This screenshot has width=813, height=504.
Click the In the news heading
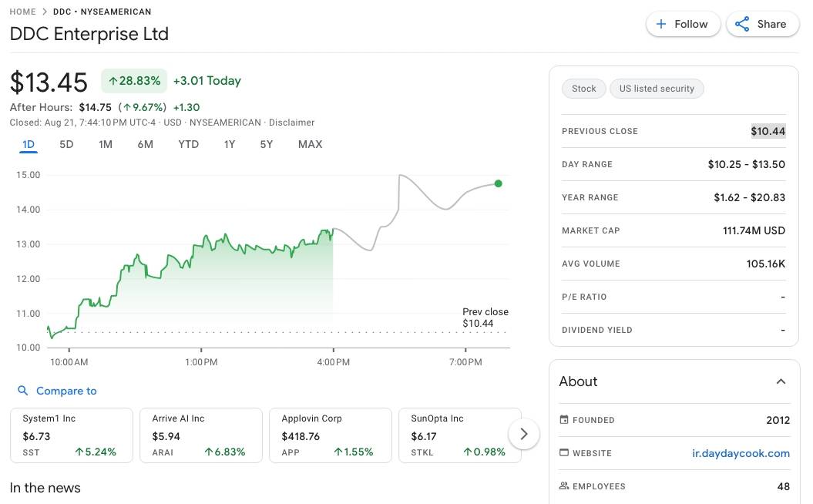click(45, 488)
